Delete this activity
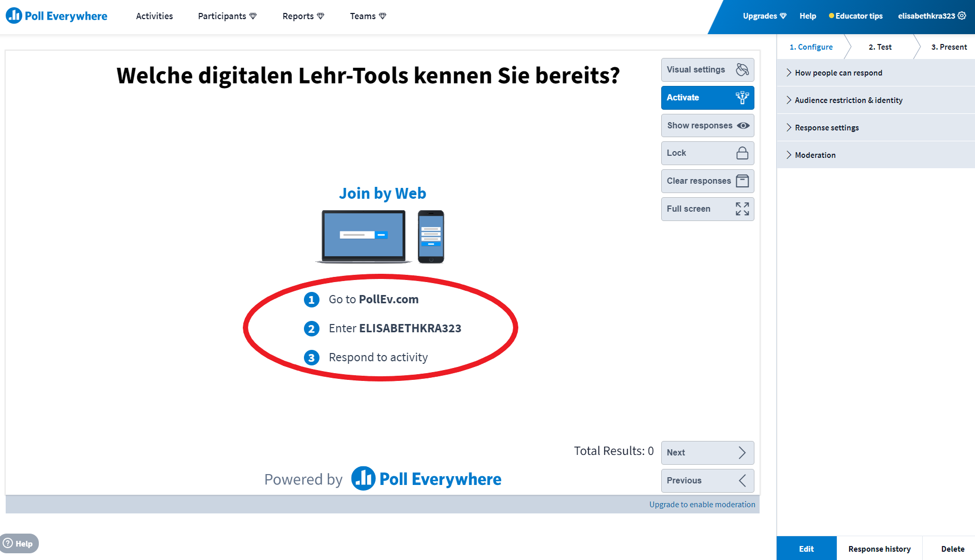This screenshot has height=560, width=975. [953, 549]
